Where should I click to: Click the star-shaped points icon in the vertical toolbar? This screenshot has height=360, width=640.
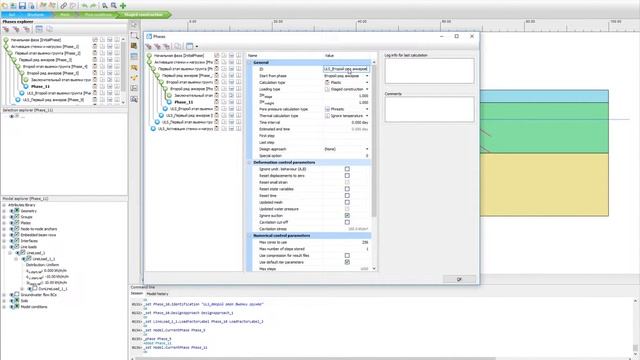click(134, 78)
